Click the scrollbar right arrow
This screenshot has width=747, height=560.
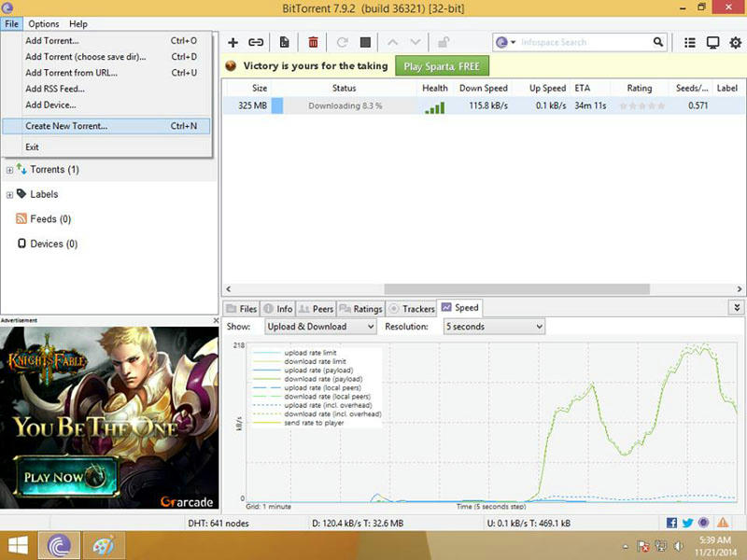coord(740,289)
